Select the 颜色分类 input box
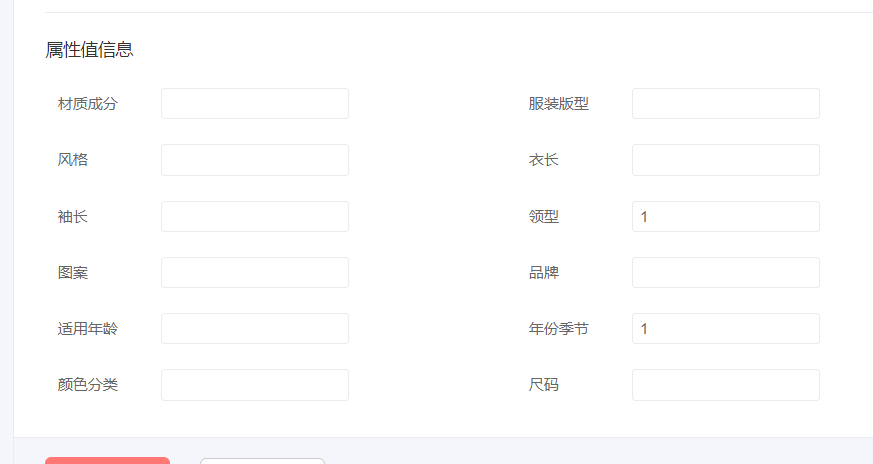 tap(255, 385)
